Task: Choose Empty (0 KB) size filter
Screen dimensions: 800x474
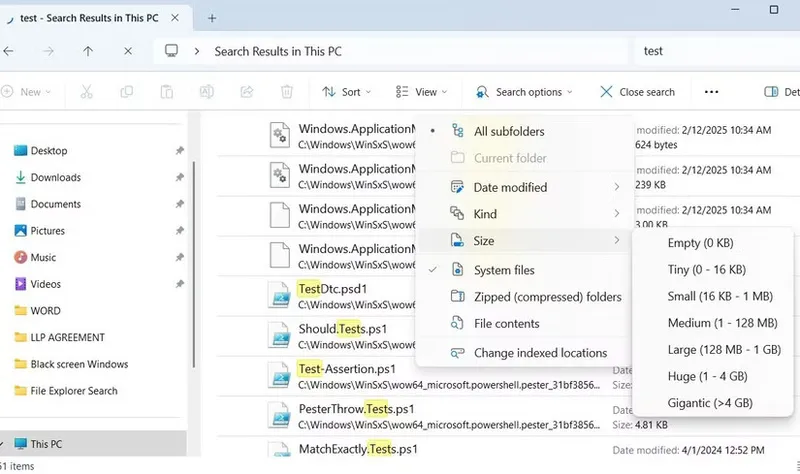Action: pos(712,243)
